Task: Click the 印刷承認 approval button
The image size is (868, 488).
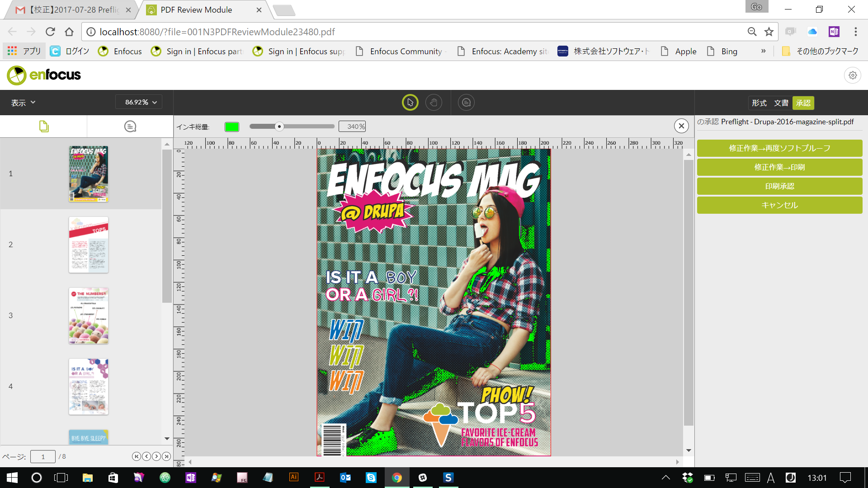Action: click(779, 186)
